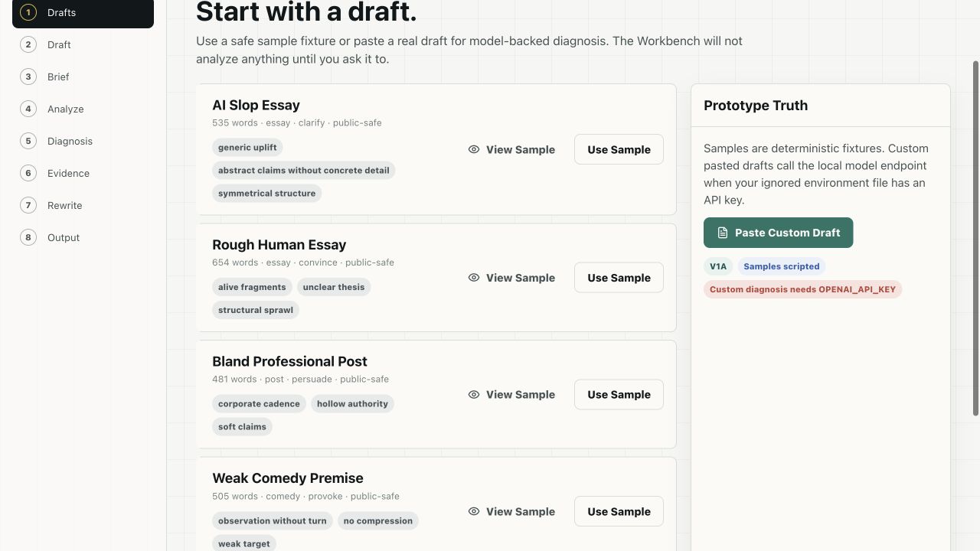Viewport: 980px width, 551px height.
Task: Use the Rough Human Essay sample
Action: point(619,278)
